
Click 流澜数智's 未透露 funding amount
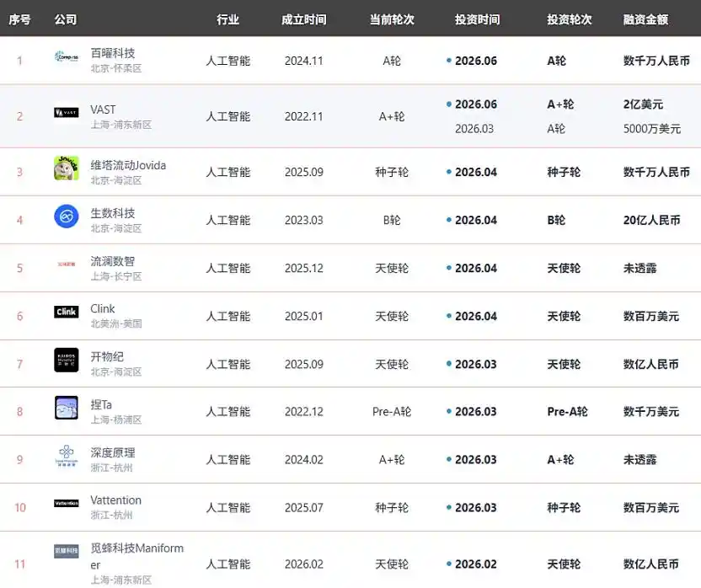(x=640, y=268)
